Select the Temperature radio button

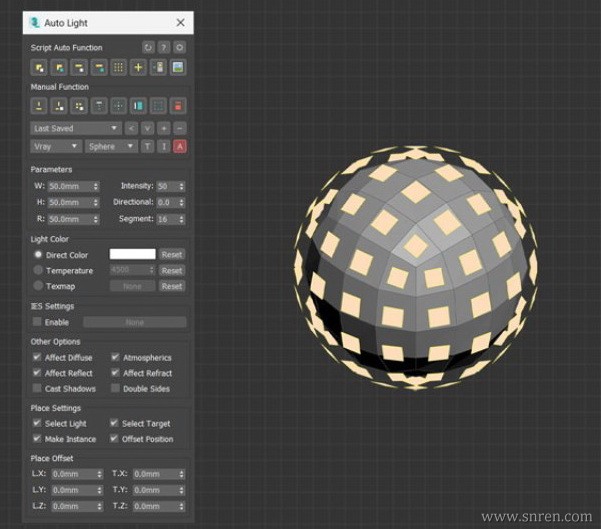[x=38, y=270]
